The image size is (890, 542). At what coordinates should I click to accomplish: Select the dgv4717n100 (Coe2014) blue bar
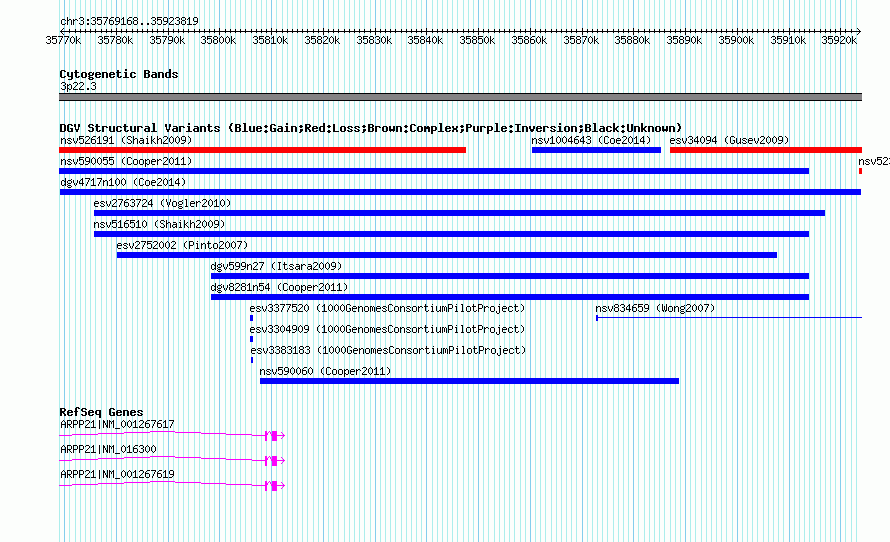[x=460, y=192]
